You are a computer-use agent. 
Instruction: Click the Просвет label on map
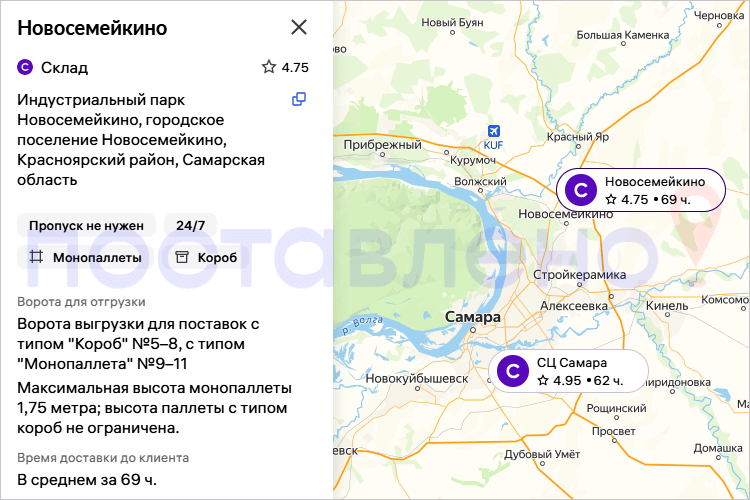click(x=614, y=431)
